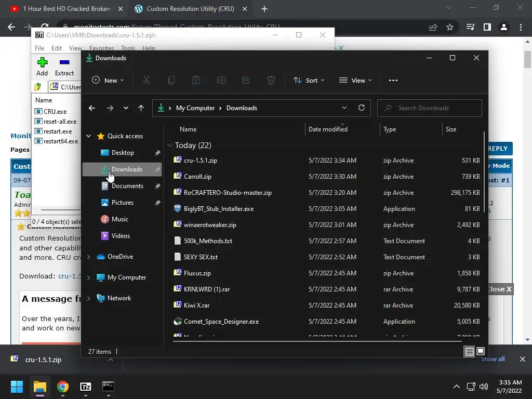532x399 pixels.
Task: Click the Delete trash icon in Explorer toolbar
Action: click(x=271, y=81)
